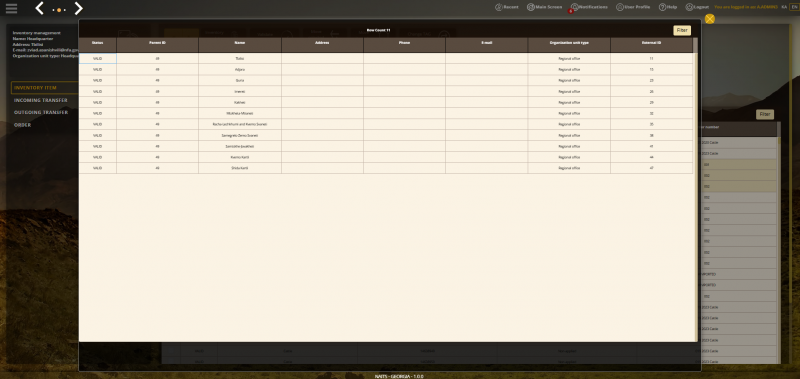
Task: Select the Shida Kartli row name cell
Action: click(240, 168)
